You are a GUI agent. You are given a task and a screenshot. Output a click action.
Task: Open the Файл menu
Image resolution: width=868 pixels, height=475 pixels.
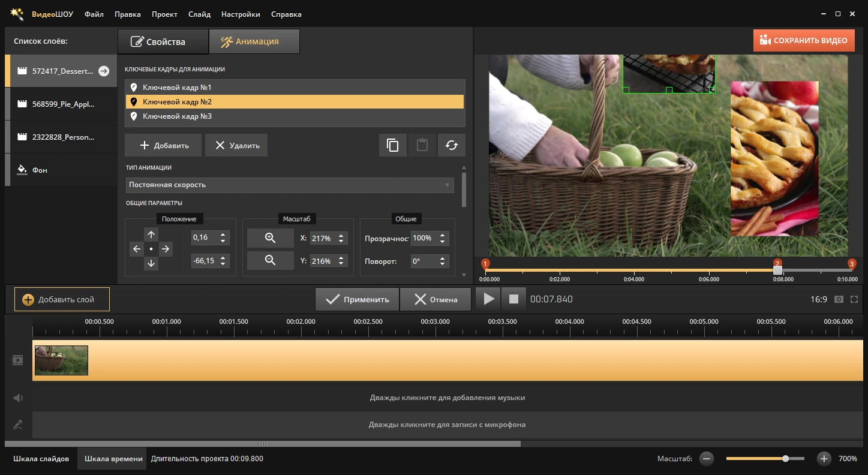94,14
